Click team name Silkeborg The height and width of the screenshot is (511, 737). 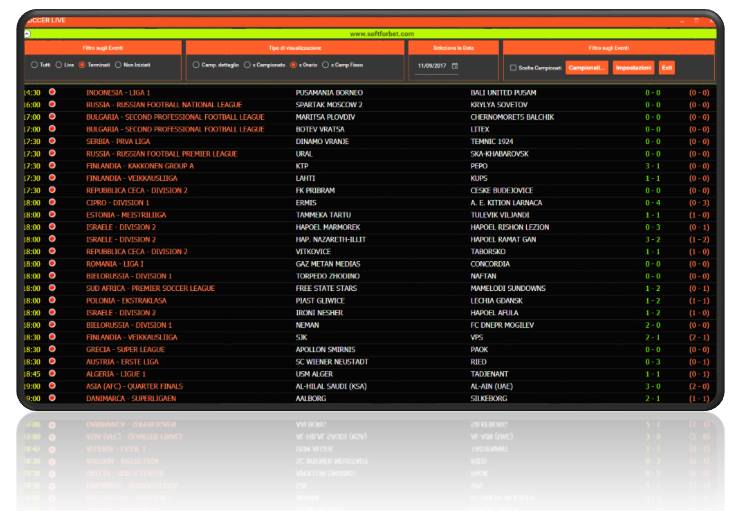(489, 398)
